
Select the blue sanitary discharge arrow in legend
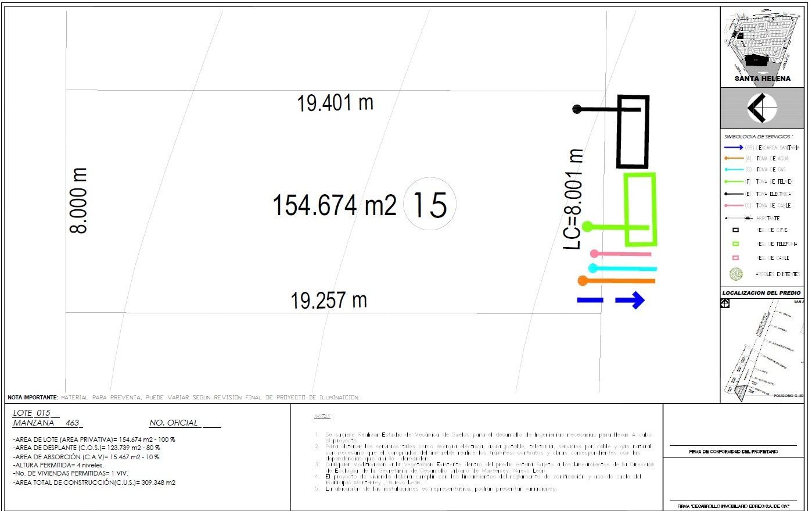coord(734,148)
